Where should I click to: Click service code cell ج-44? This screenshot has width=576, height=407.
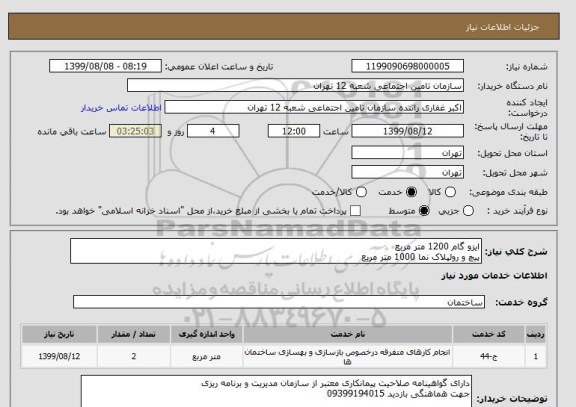point(489,356)
